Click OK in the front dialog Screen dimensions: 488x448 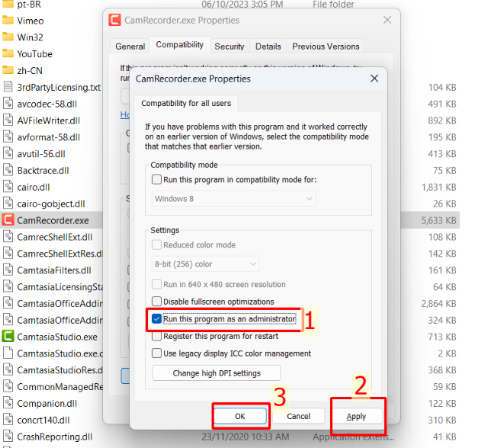240,416
